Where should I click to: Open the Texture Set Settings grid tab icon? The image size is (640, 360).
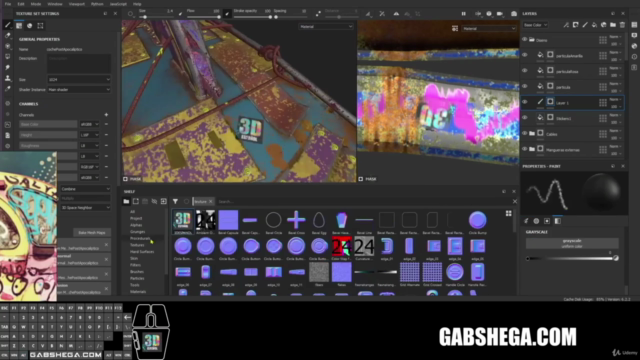19,26
